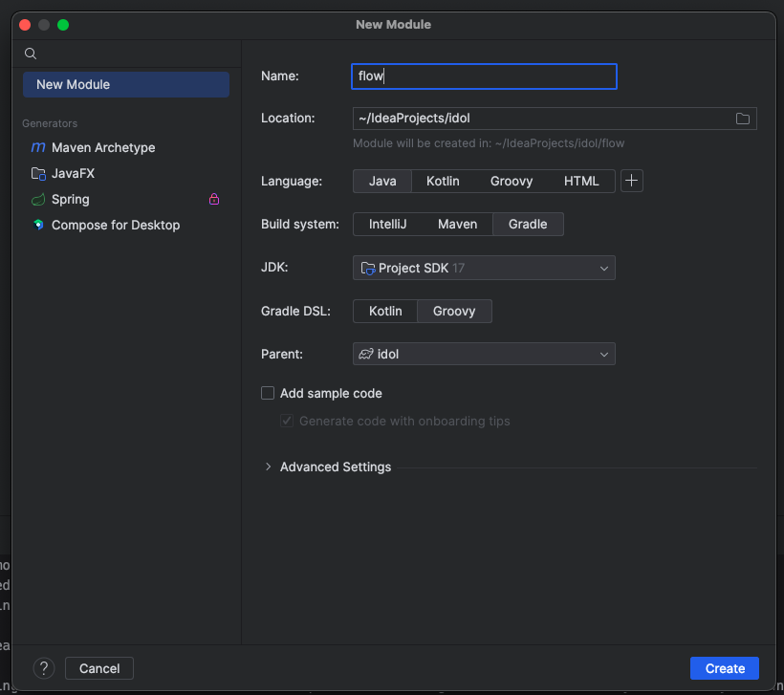
Task: Click the Parent dropdown chevron arrow
Action: pos(604,355)
